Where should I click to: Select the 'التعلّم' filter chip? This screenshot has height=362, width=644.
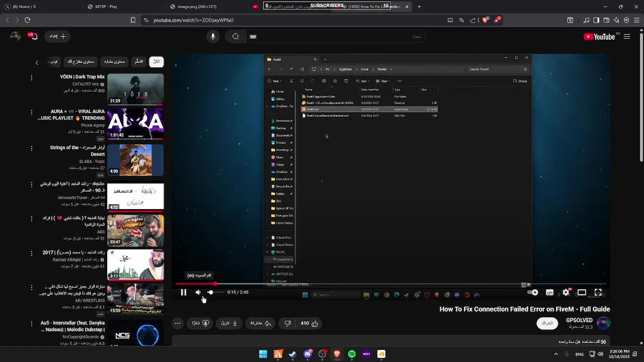pos(139,62)
